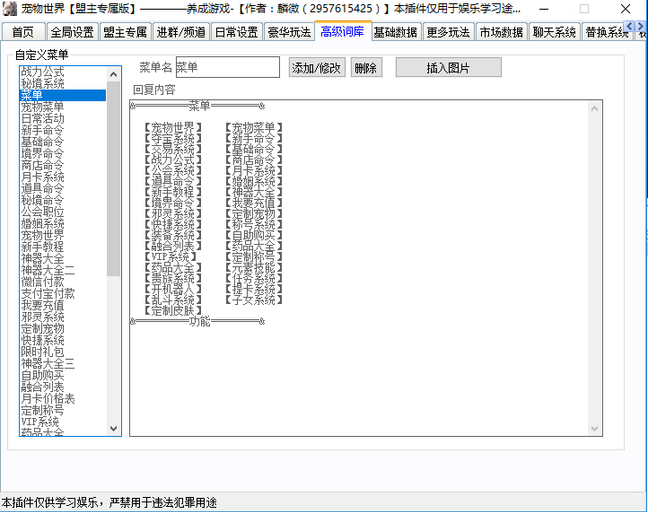Select the 豪华玩法 tab
Screen dimensions: 648x512
[x=289, y=32]
